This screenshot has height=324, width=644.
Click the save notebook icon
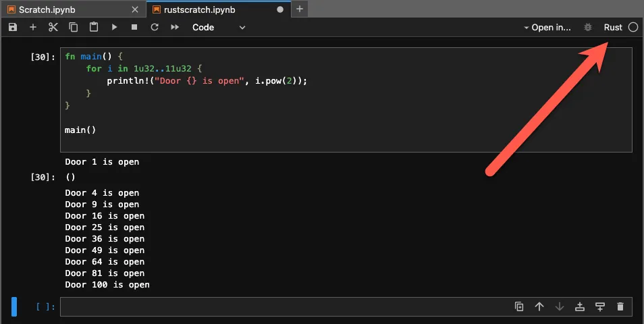(13, 27)
